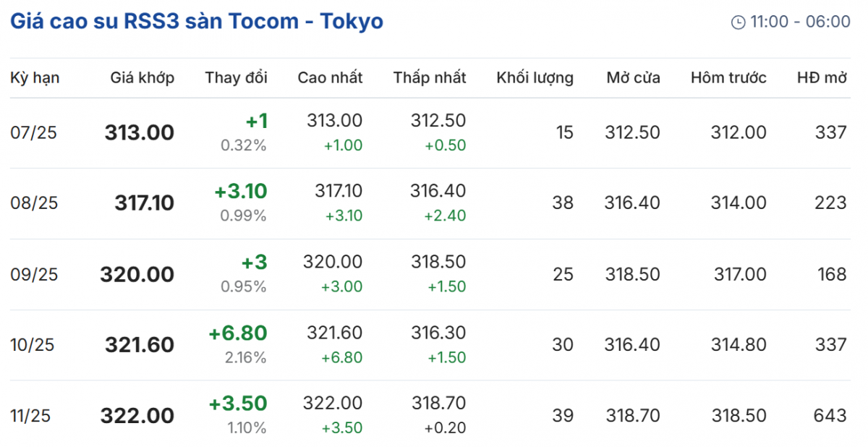This screenshot has height=447, width=868.
Task: Select the Thay đổi column header
Action: coord(236,78)
